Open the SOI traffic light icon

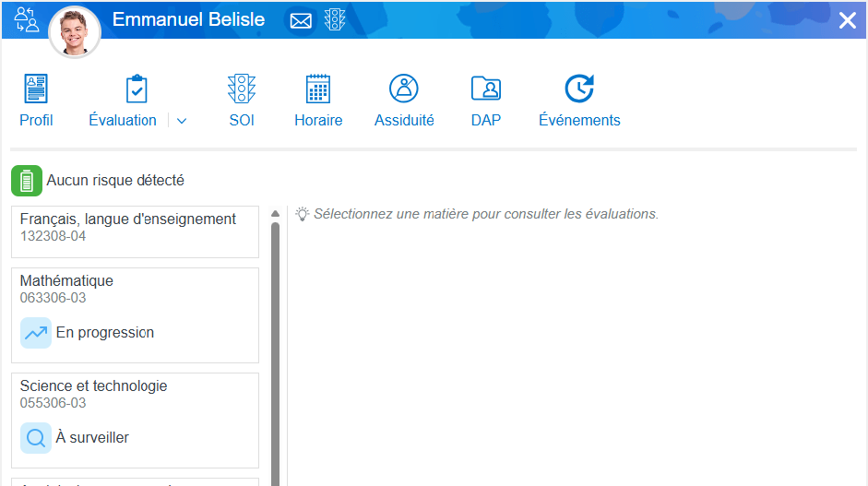(x=242, y=89)
